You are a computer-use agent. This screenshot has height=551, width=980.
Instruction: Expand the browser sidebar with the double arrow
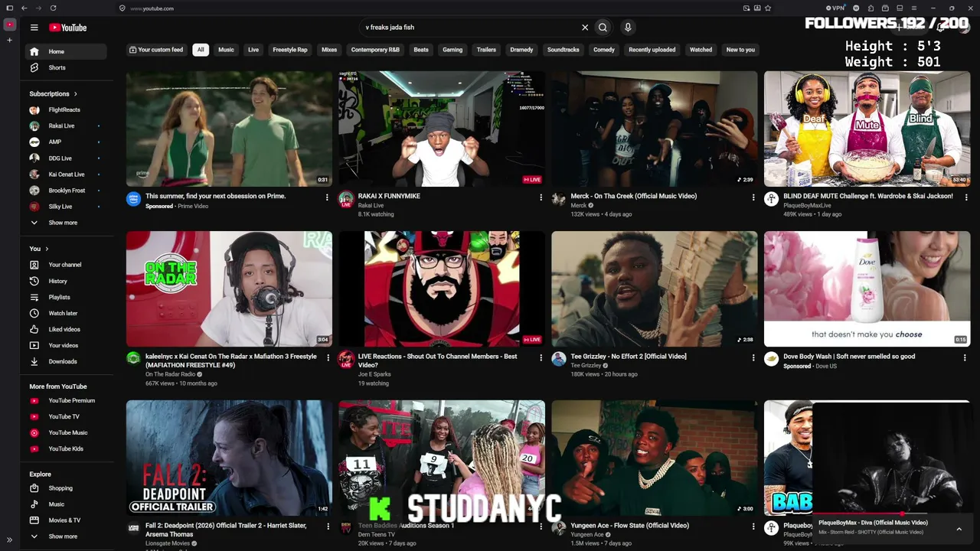click(9, 540)
